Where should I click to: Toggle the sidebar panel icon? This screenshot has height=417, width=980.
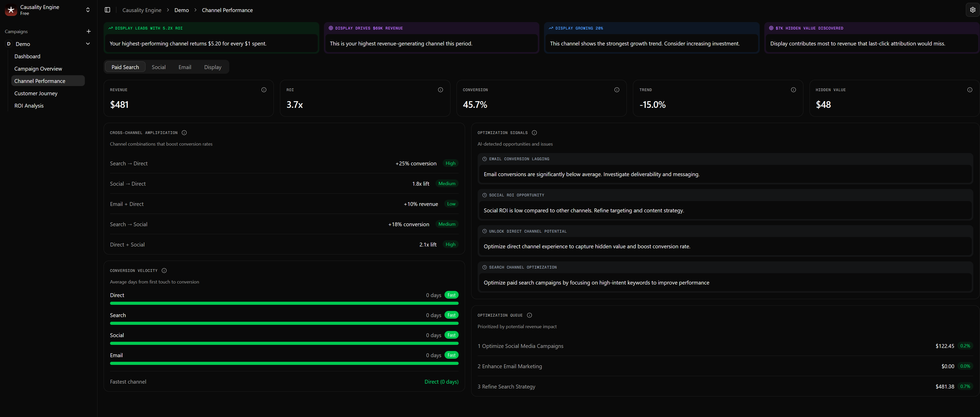(x=107, y=10)
